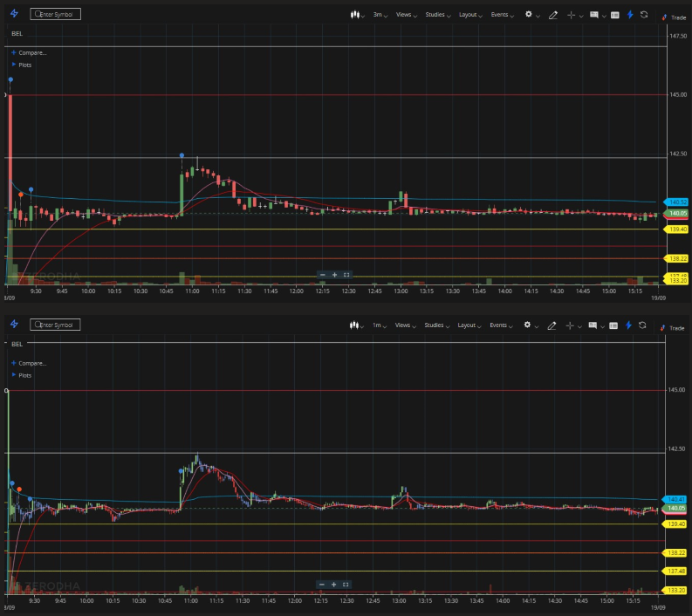Focus Enter Symbol field in 3m chart
The width and height of the screenshot is (692, 616).
tap(55, 14)
